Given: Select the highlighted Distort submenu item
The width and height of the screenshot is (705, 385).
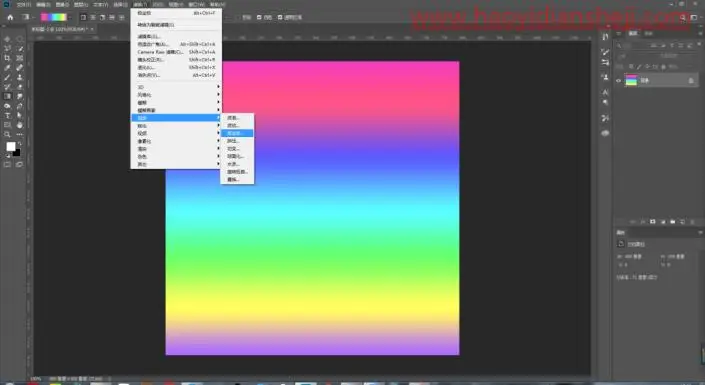Looking at the screenshot, I should coord(237,133).
